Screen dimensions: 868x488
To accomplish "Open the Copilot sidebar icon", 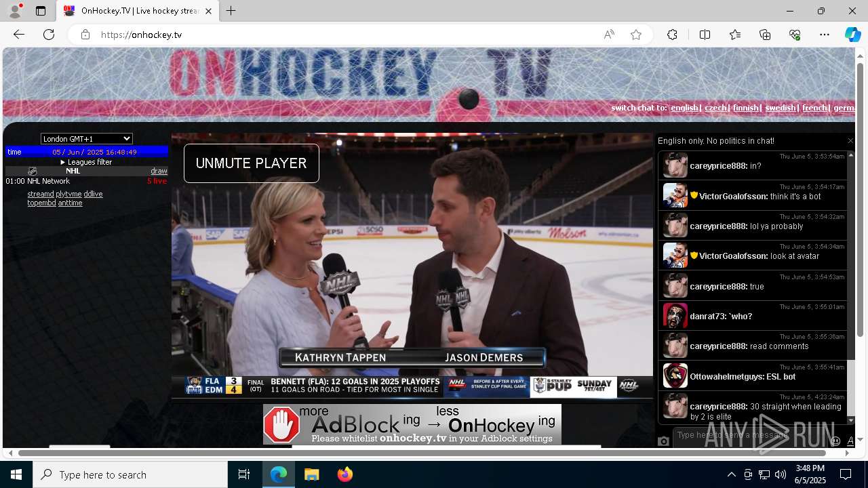I will coord(852,35).
